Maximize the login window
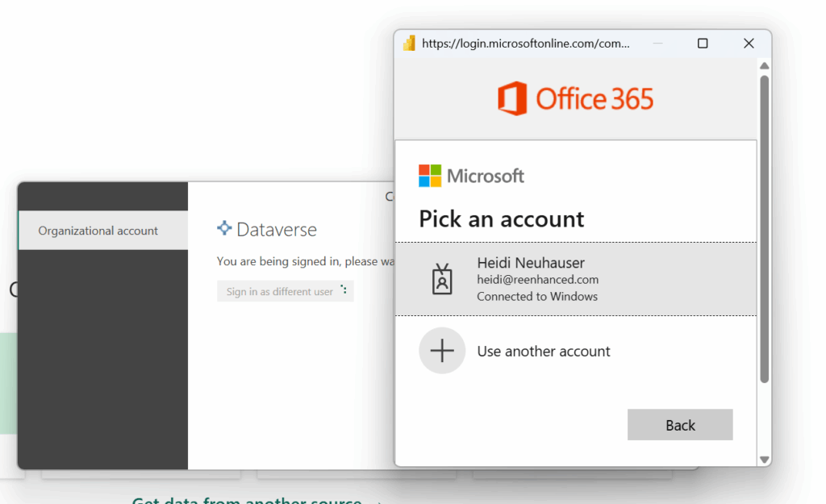Viewport: 826px width, 504px height. [x=703, y=44]
